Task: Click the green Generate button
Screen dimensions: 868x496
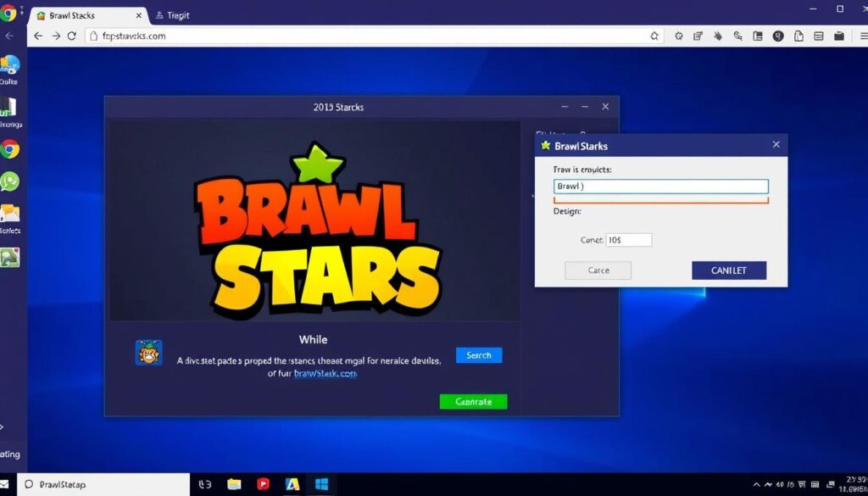Action: click(x=473, y=401)
